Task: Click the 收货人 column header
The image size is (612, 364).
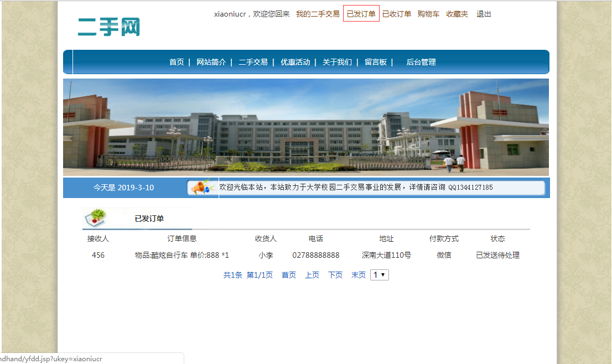Action: (x=266, y=239)
